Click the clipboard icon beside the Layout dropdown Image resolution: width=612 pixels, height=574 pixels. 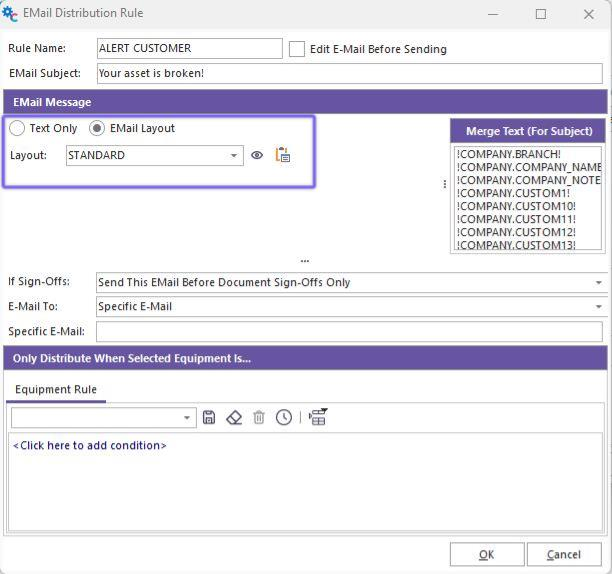tap(283, 155)
